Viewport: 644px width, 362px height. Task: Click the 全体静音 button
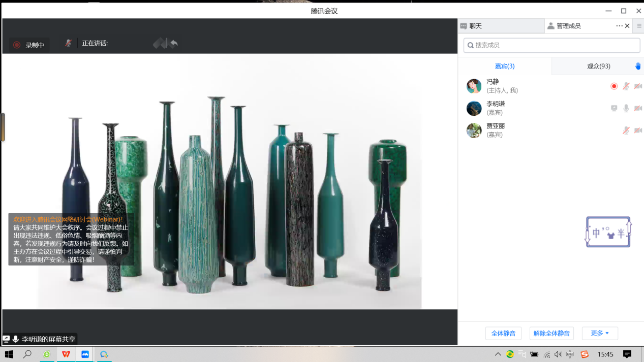tap(503, 334)
